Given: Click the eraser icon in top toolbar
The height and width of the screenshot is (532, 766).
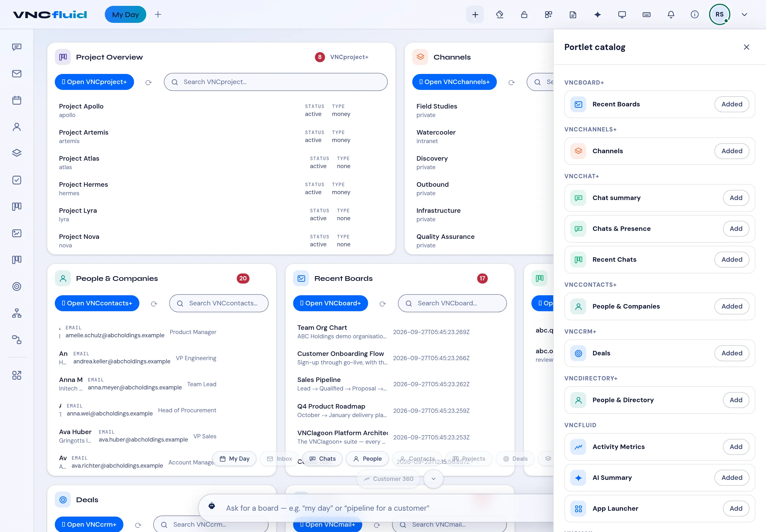Looking at the screenshot, I should click(x=499, y=15).
